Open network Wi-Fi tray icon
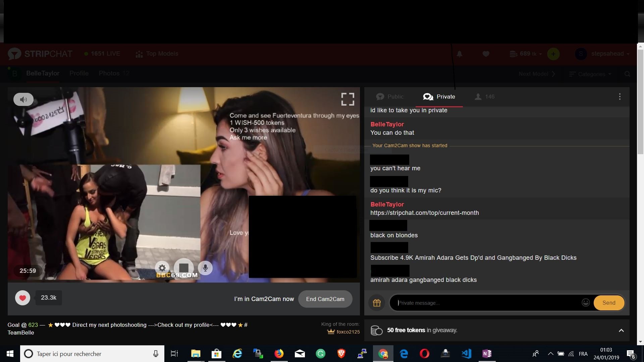The width and height of the screenshot is (644, 362). coord(572,354)
